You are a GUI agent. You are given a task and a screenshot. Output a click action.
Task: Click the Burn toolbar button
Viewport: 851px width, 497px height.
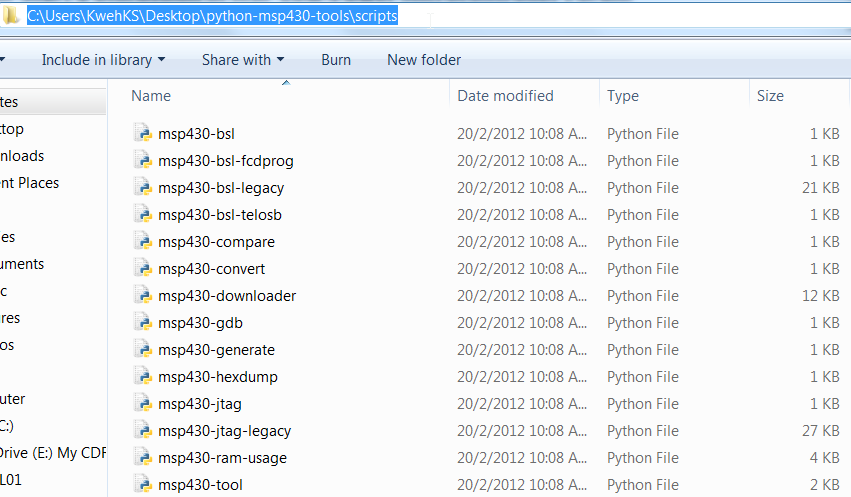[x=336, y=60]
